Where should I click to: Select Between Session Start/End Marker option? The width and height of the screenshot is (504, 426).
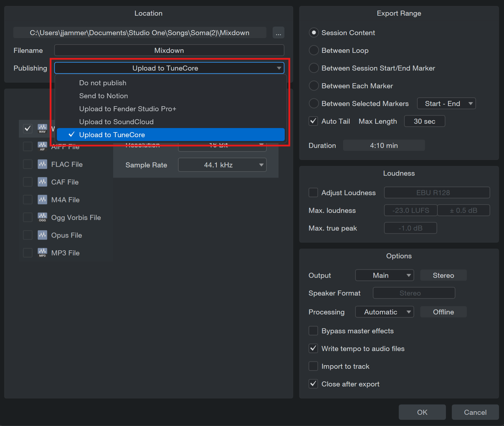(x=314, y=68)
